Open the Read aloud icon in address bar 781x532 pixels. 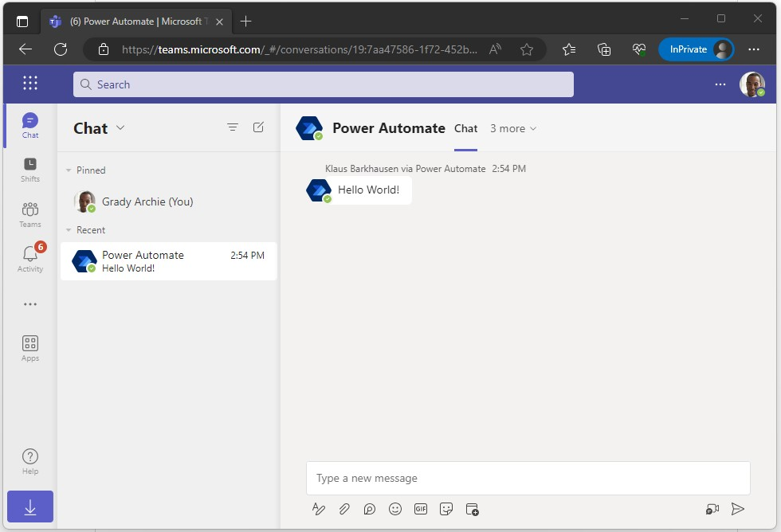(x=495, y=49)
